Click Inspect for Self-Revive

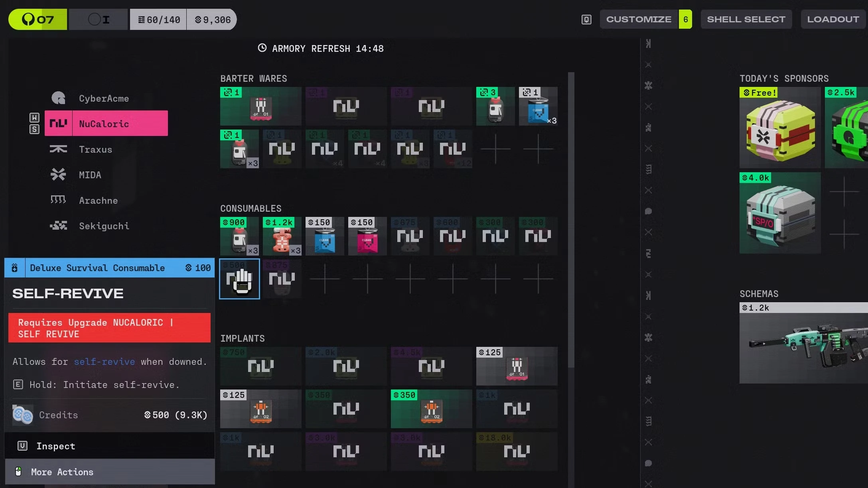coord(109,446)
